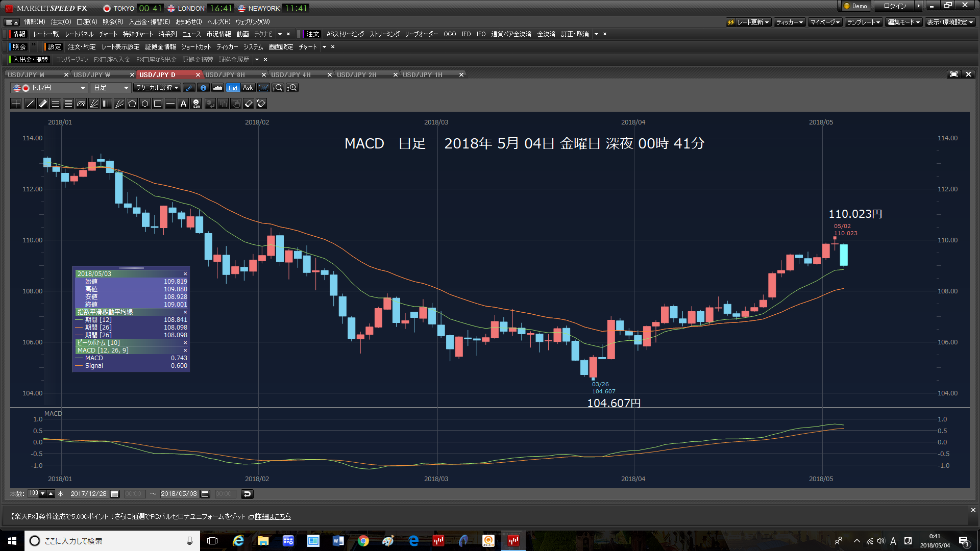
Task: Select the trend line drawing tool
Action: (30, 104)
